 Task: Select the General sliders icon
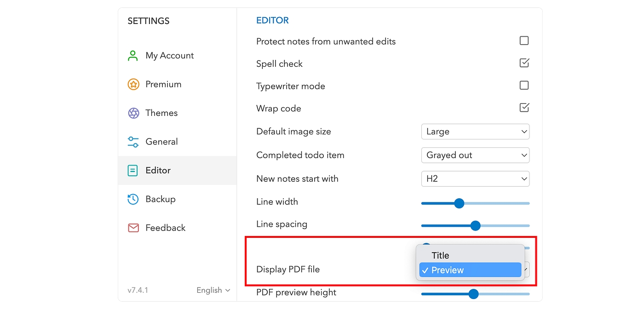(x=133, y=142)
